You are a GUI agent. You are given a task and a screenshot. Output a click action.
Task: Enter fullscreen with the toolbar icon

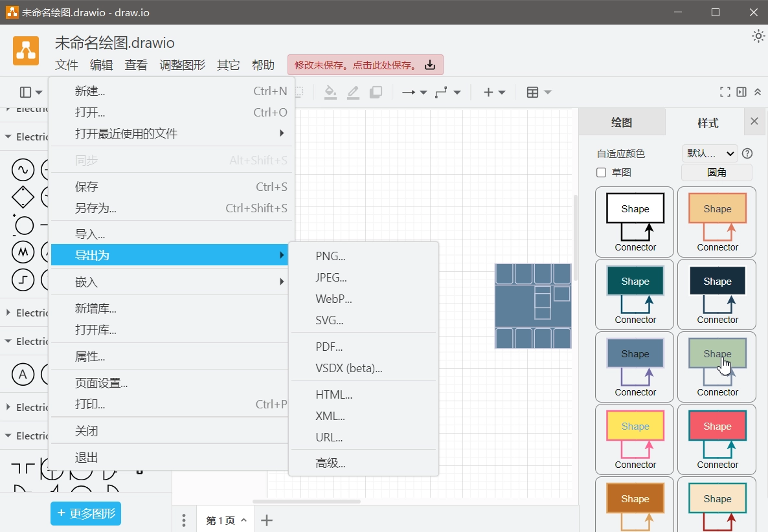[x=725, y=92]
